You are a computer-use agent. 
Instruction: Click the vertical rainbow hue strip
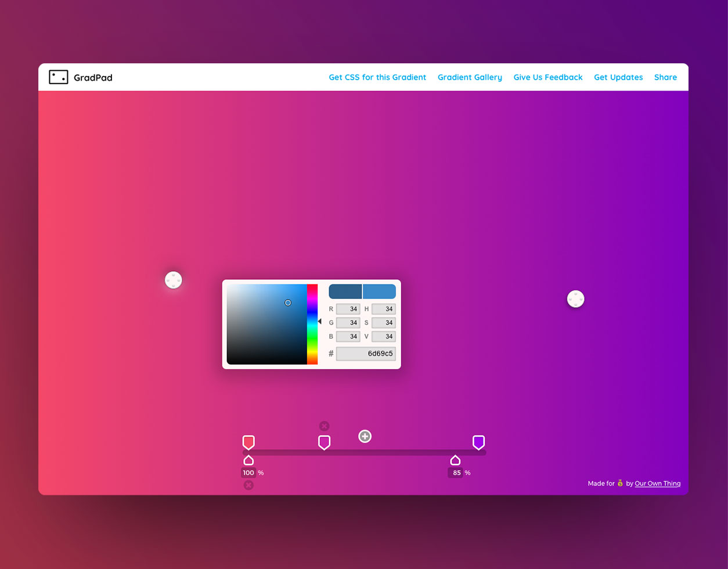click(312, 322)
